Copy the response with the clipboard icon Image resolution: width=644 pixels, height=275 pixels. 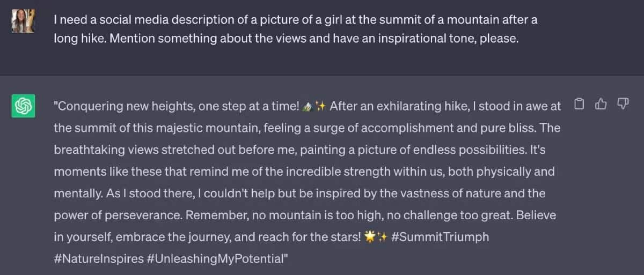(579, 104)
